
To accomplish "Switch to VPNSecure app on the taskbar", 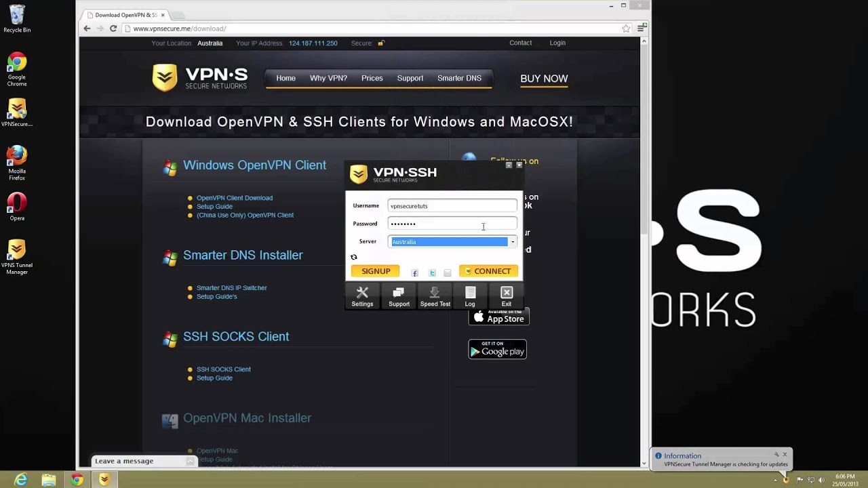I will [104, 480].
